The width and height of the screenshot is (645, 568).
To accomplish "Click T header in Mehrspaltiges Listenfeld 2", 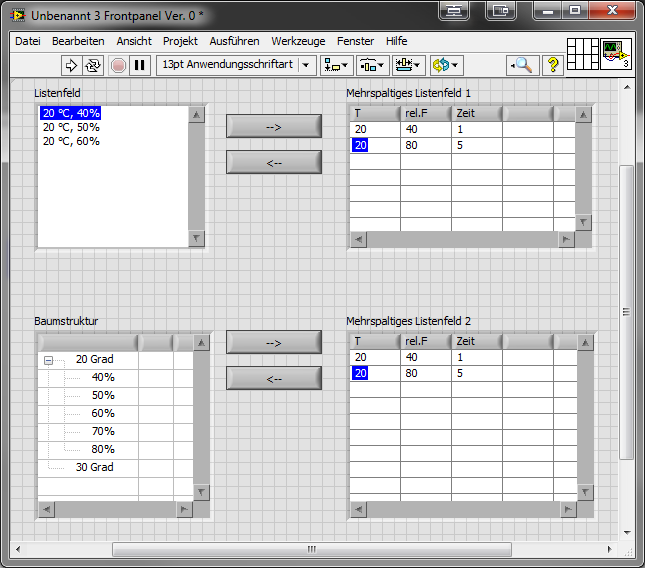I will click(375, 341).
